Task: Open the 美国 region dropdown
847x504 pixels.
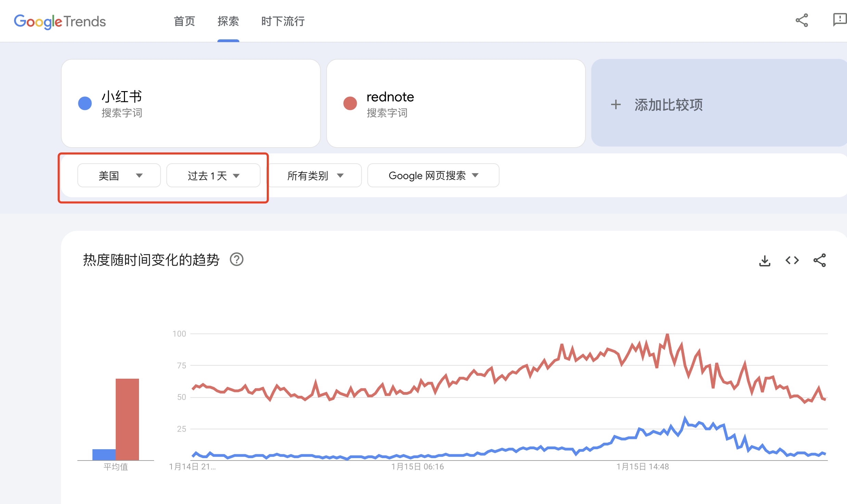Action: pos(119,175)
